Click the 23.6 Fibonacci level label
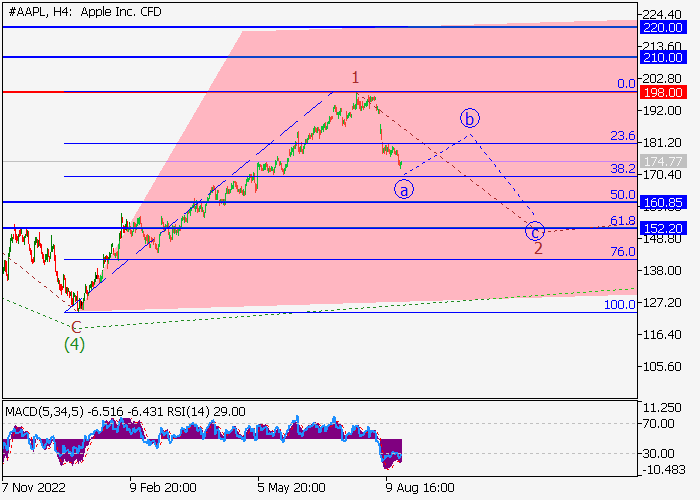The image size is (700, 500). [623, 136]
